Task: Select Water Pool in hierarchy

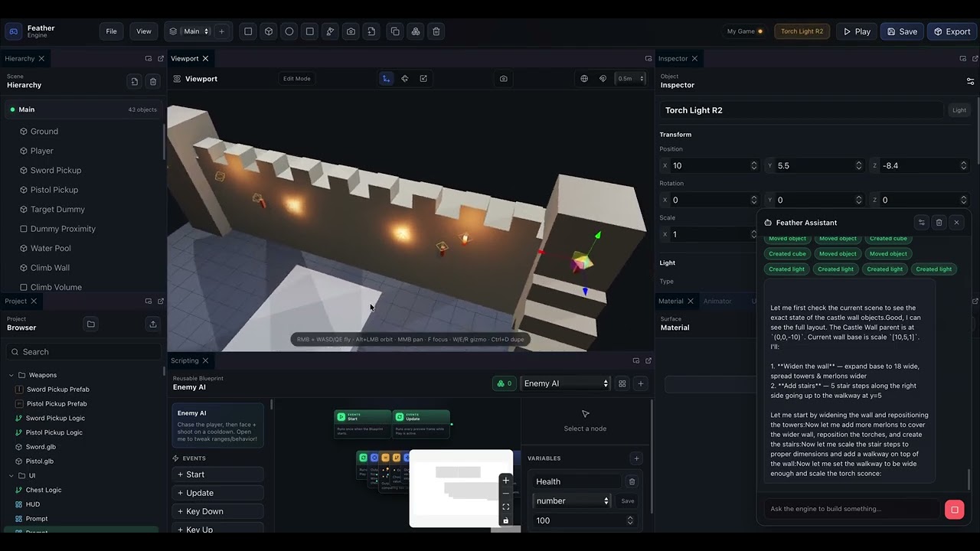Action: click(x=51, y=248)
